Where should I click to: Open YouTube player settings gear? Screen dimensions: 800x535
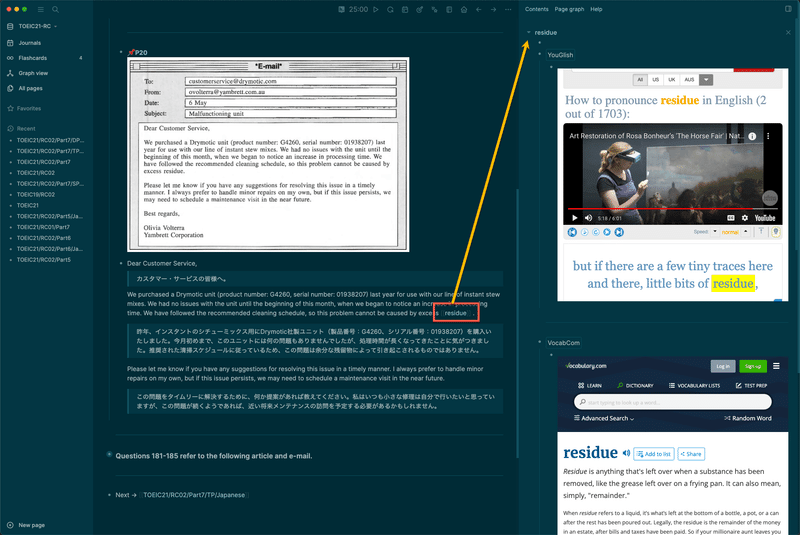point(745,218)
